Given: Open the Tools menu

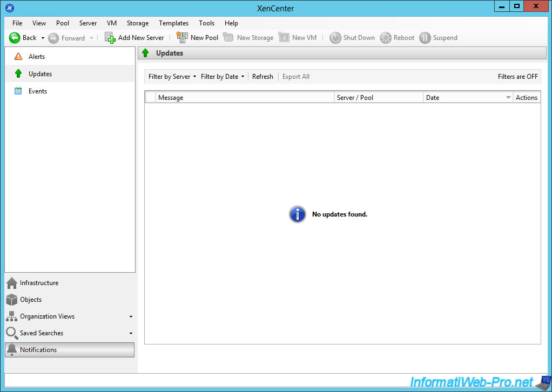Looking at the screenshot, I should [x=207, y=23].
